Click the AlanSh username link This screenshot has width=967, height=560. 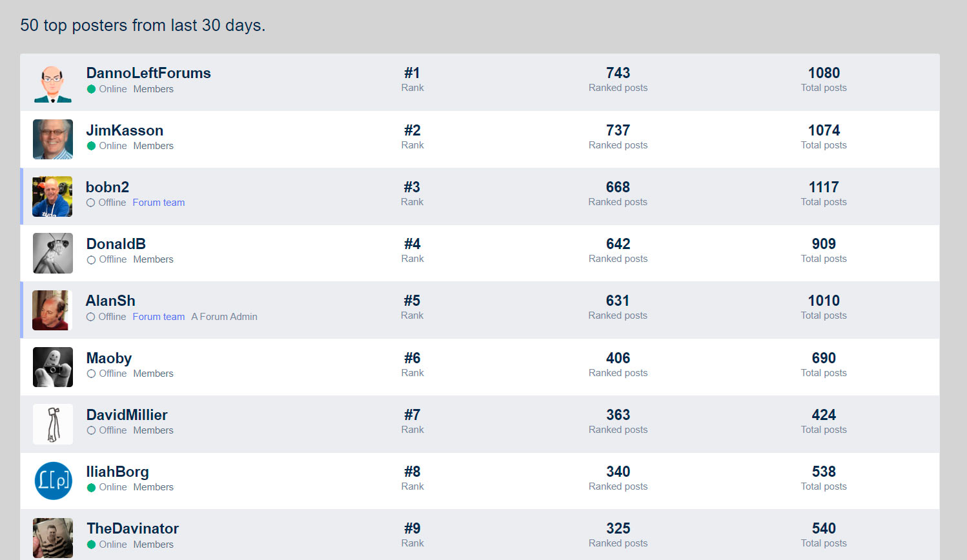[x=110, y=301]
